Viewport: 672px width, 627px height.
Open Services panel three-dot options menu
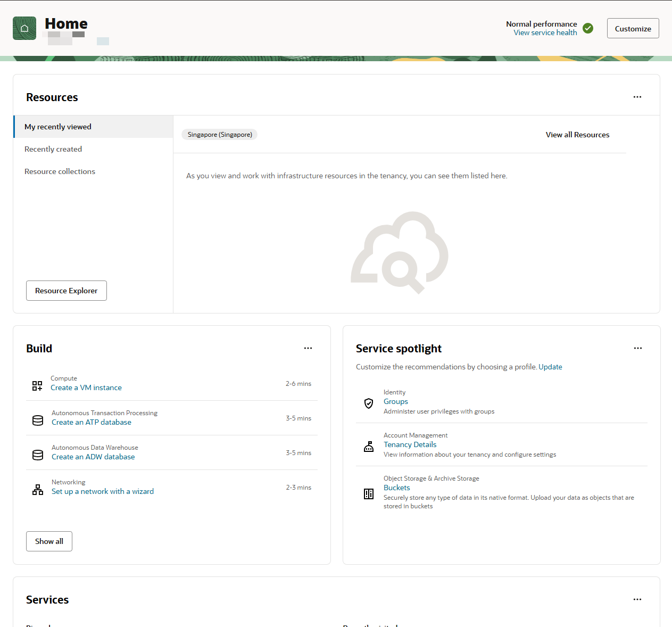pyautogui.click(x=637, y=599)
